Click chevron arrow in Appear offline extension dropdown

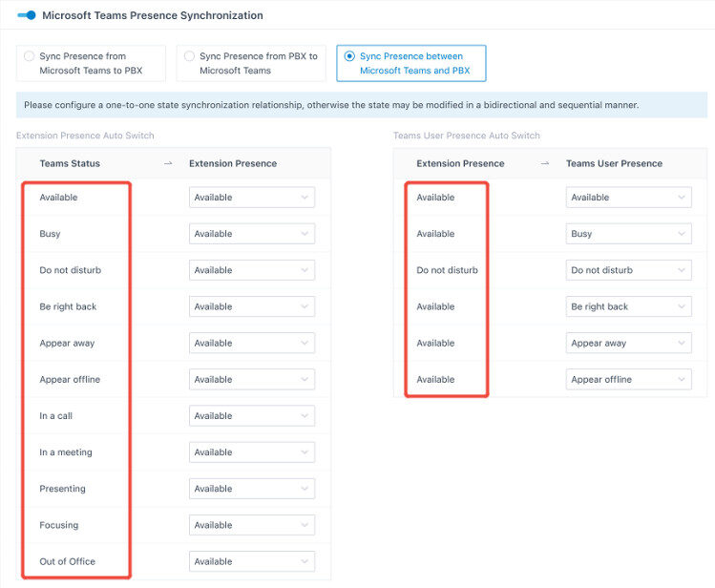[305, 380]
